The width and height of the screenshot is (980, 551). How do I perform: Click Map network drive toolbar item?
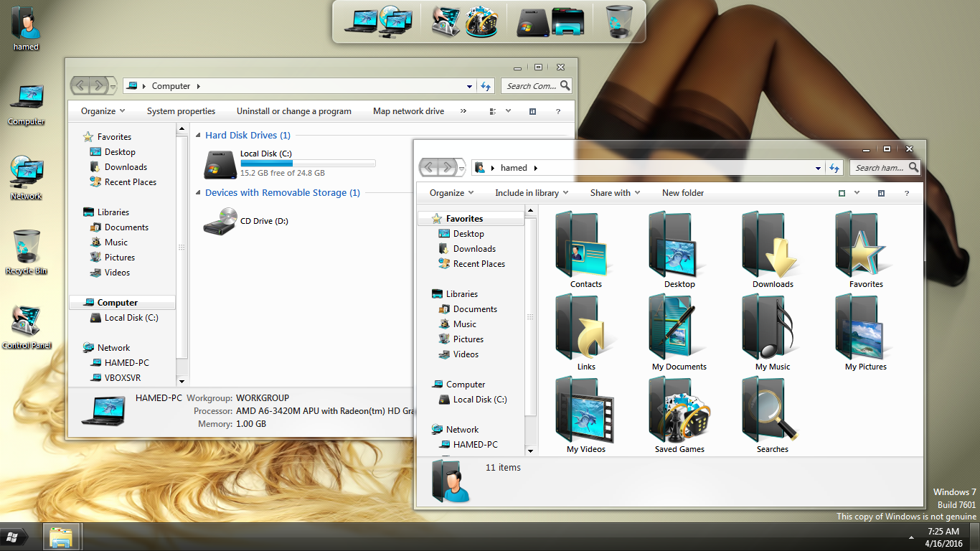408,111
